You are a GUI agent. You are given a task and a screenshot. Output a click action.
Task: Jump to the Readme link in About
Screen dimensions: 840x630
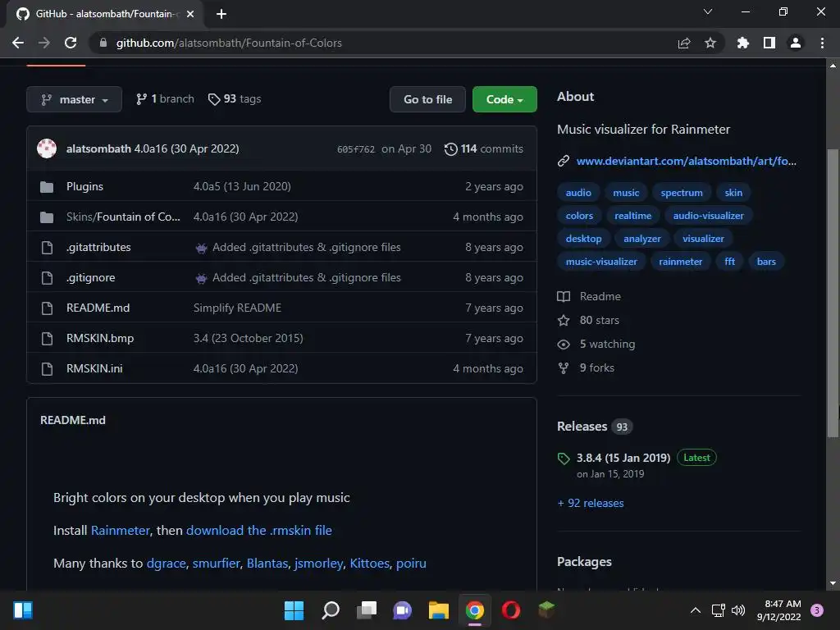589,296
